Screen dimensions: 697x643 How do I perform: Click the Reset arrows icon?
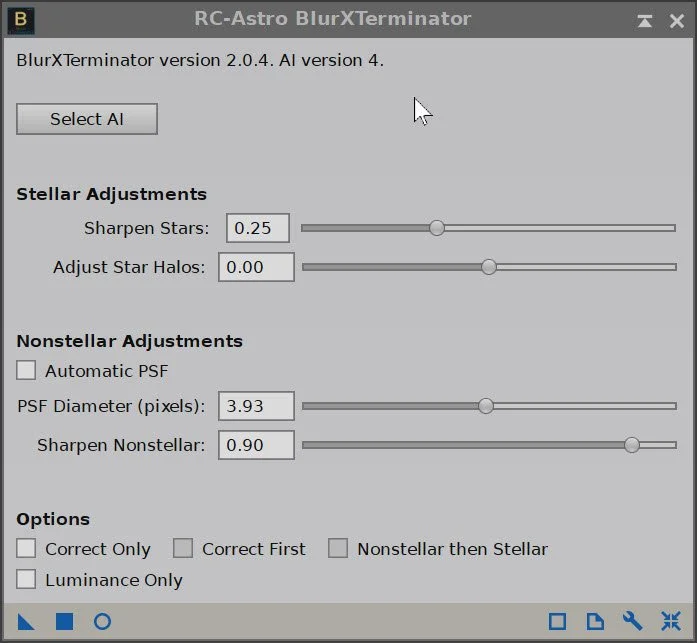(x=671, y=621)
